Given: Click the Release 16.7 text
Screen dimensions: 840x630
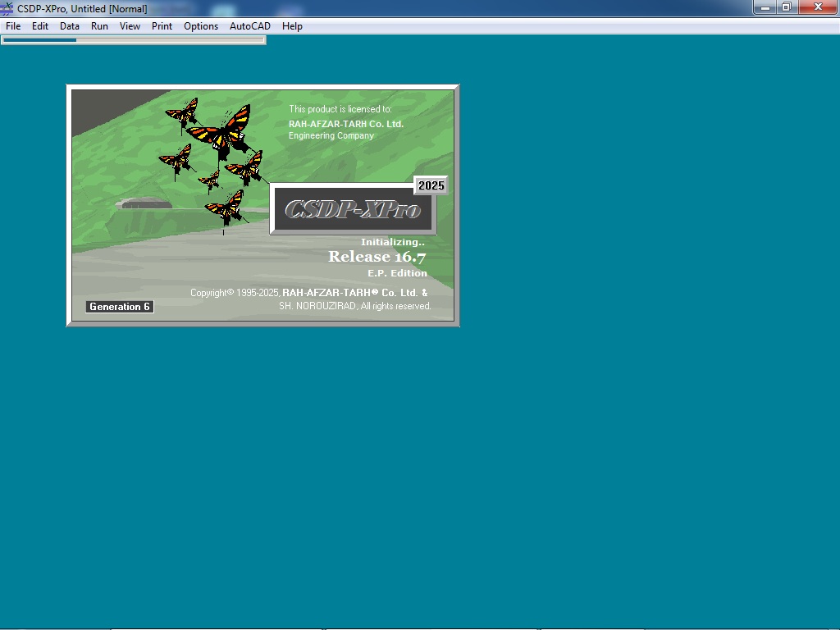Looking at the screenshot, I should [377, 257].
